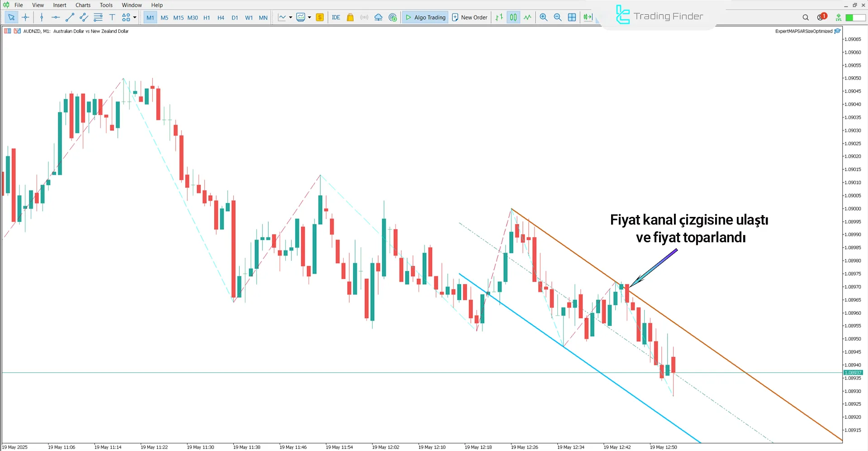
Task: Click the current price label 1.08937
Action: pos(853,373)
